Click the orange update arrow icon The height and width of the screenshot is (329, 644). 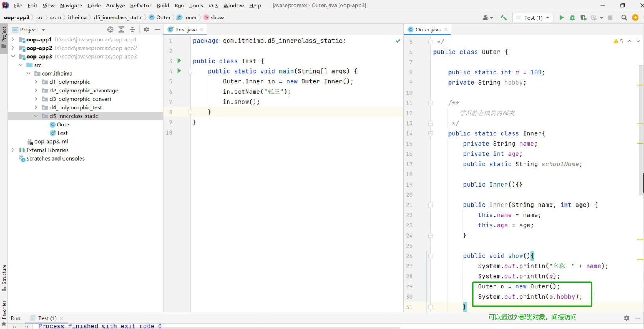[x=635, y=18]
